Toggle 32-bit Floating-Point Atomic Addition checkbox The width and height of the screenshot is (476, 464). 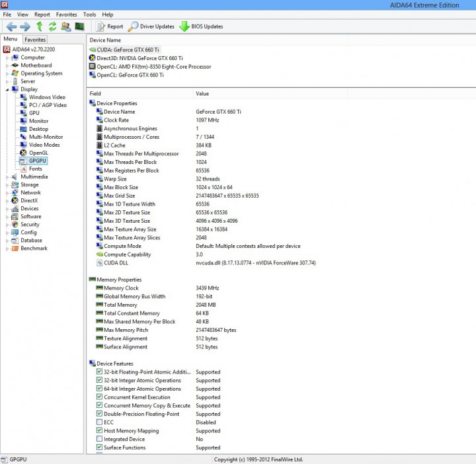[99, 371]
